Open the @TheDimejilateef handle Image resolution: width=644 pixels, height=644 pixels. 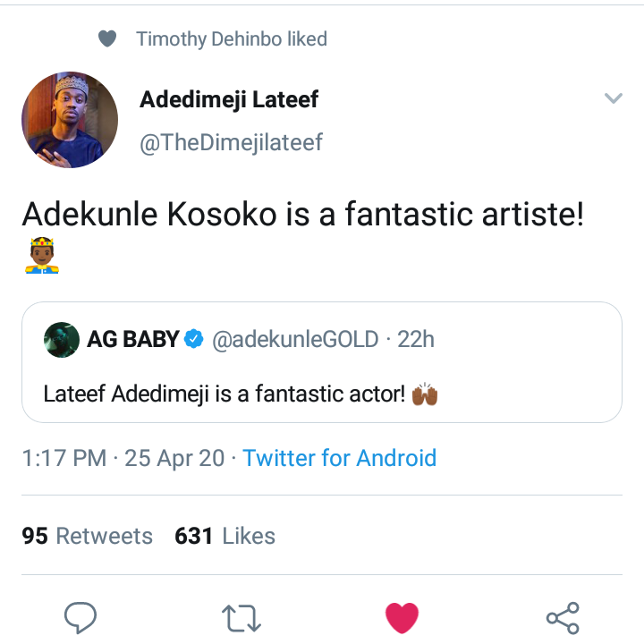coord(231,142)
